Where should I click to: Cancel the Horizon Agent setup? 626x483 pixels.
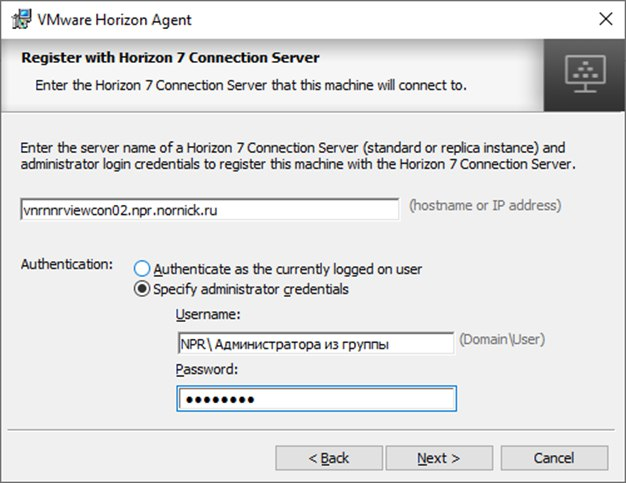click(553, 458)
